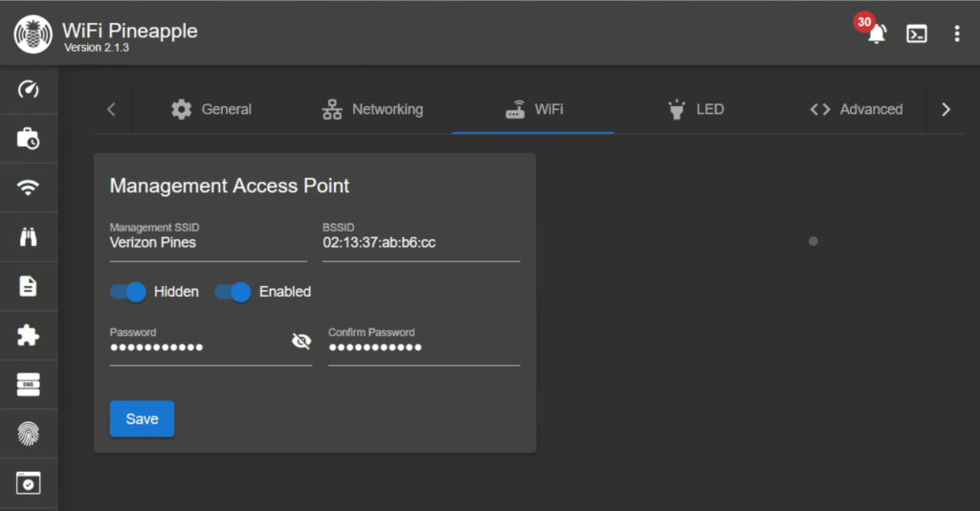Screen dimensions: 980x511
Task: Click the Version 2.1.3 text
Action: (x=97, y=48)
